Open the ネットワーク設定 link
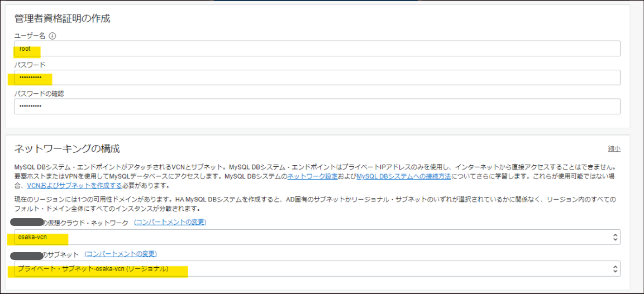644x294 pixels. (x=312, y=176)
